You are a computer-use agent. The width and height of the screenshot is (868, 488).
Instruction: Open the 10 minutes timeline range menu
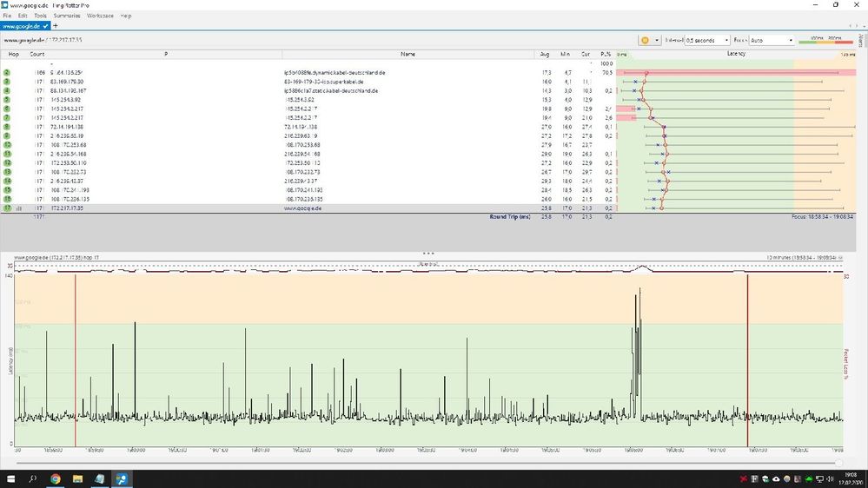point(805,257)
